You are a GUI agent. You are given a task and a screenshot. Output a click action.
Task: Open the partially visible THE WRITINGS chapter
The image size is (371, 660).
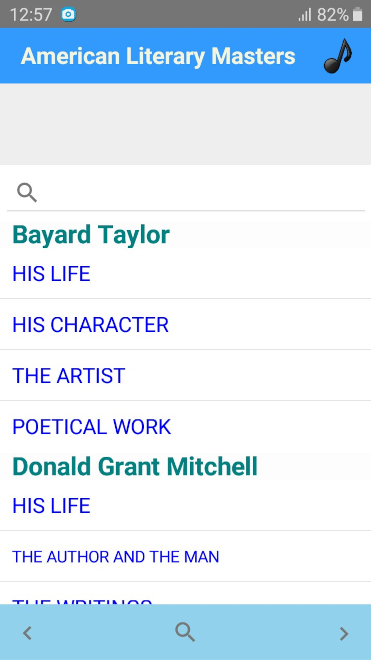(x=185, y=593)
